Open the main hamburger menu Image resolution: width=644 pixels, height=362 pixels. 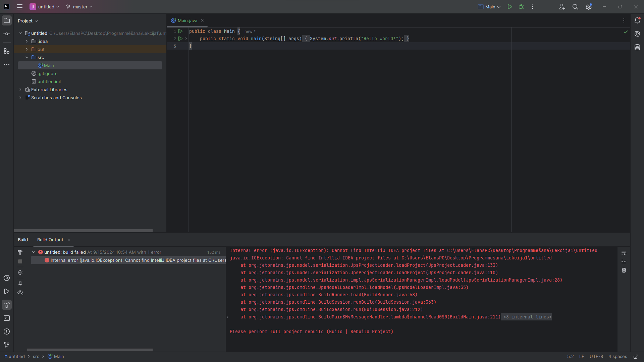19,7
